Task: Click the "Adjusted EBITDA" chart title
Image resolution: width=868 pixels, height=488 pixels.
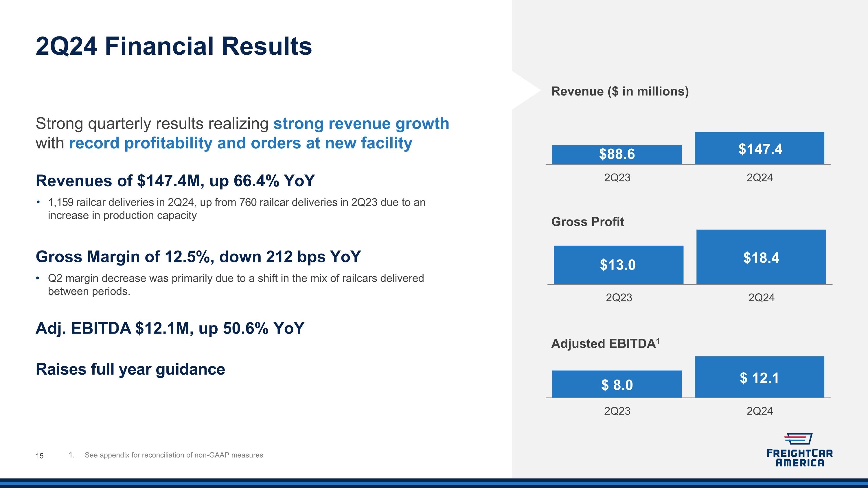Action: pyautogui.click(x=605, y=344)
